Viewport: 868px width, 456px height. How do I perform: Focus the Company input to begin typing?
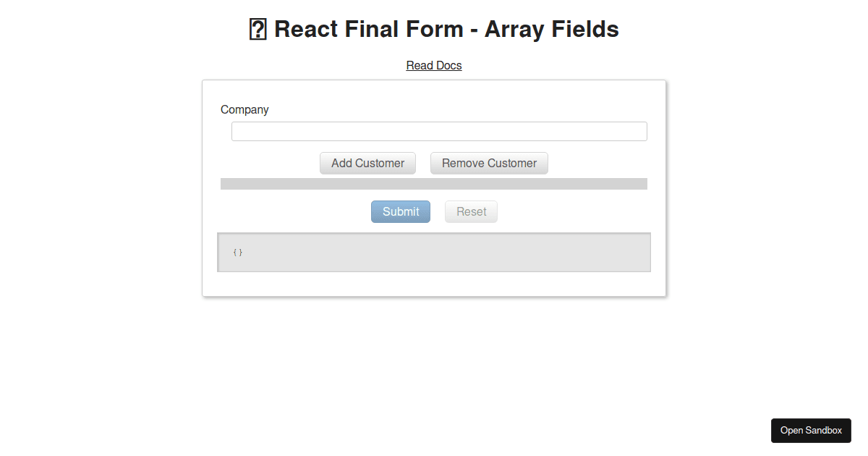(439, 131)
